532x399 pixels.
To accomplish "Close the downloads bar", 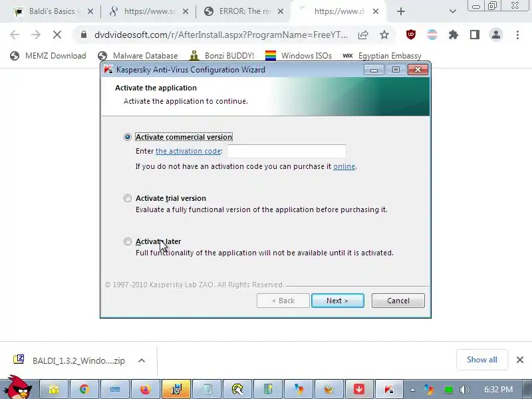I will [x=520, y=360].
